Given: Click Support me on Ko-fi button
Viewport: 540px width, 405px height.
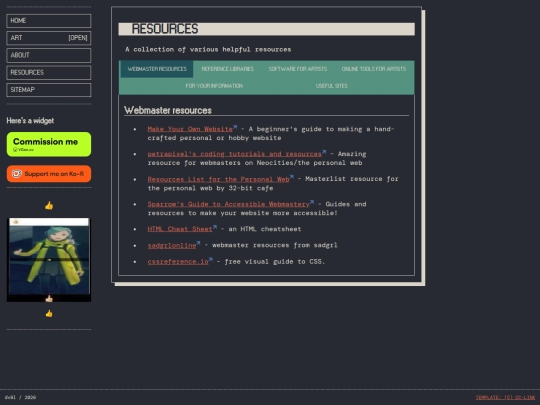Looking at the screenshot, I should click(49, 174).
